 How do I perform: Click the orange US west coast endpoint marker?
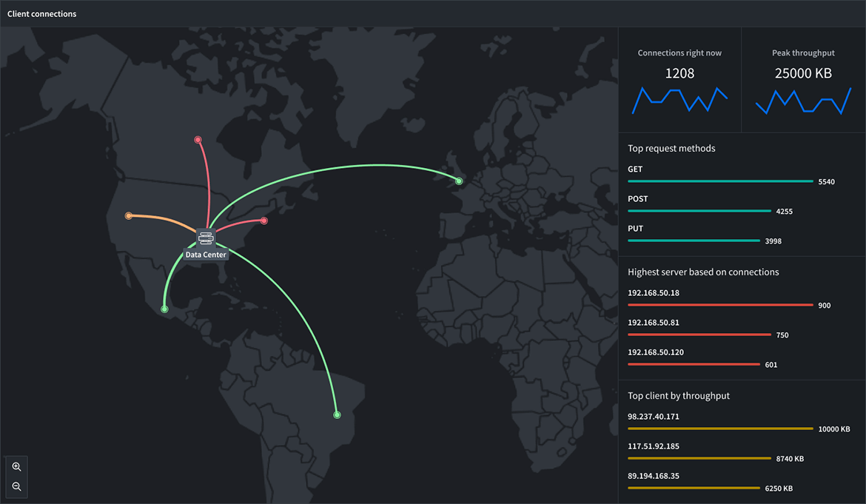coord(129,216)
